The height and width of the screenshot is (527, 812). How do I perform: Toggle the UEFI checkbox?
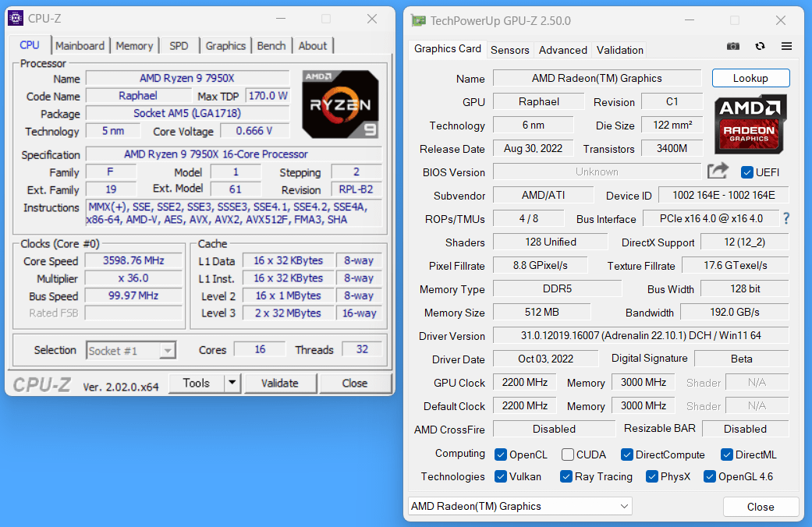[x=746, y=172]
